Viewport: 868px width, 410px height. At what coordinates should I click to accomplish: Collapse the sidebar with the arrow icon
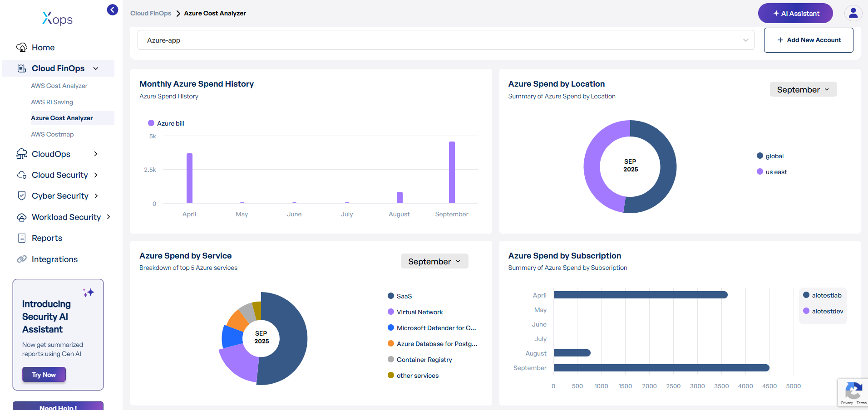113,10
